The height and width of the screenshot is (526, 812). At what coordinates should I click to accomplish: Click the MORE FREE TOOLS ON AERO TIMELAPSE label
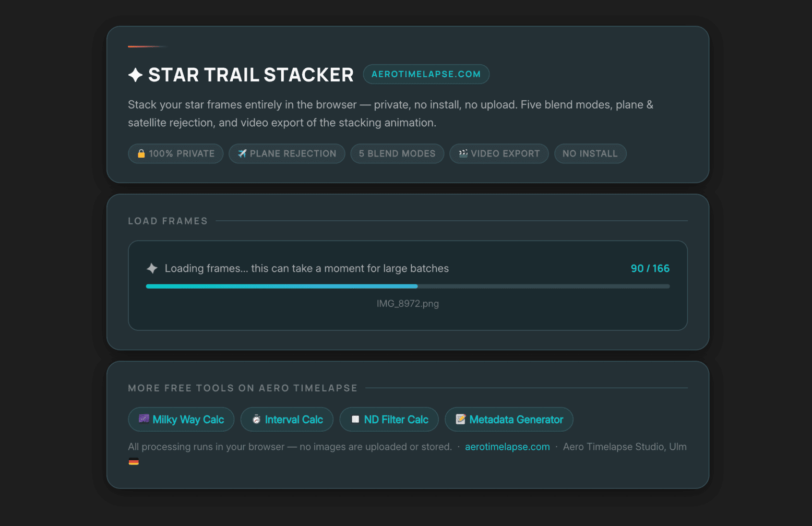243,388
